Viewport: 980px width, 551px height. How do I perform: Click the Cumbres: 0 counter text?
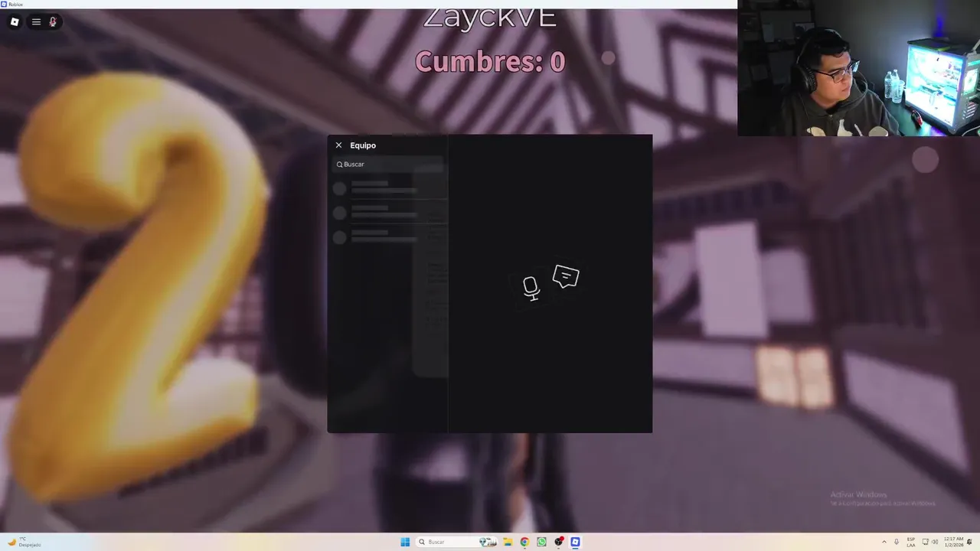pos(490,61)
